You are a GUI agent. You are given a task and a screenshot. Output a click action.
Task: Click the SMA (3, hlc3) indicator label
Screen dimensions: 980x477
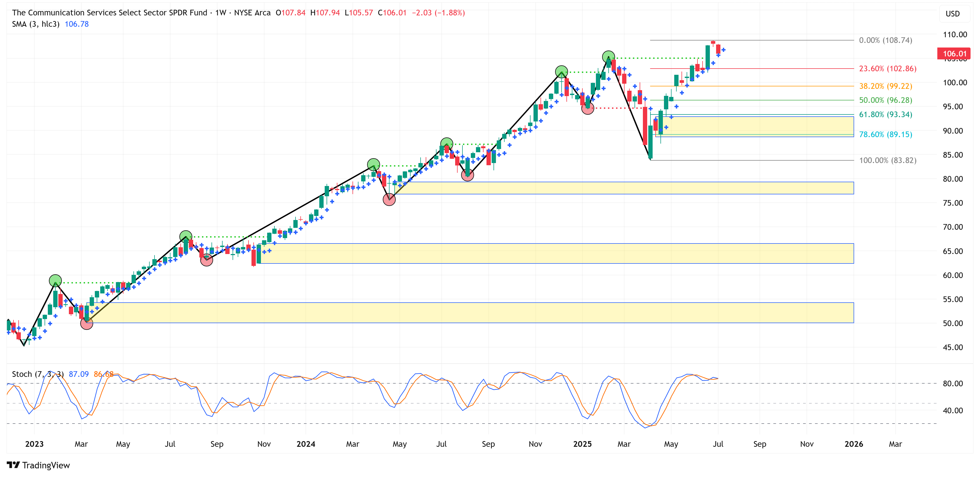tap(36, 24)
